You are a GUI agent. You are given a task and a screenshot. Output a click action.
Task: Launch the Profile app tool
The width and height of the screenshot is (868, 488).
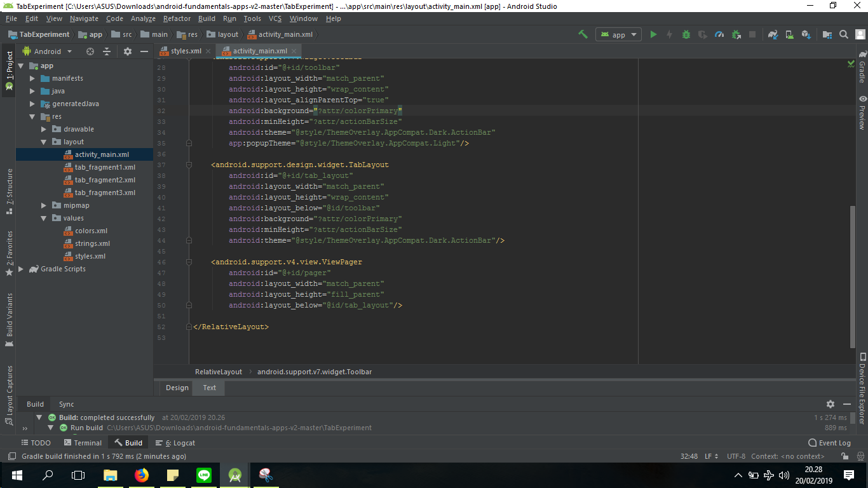pos(718,35)
